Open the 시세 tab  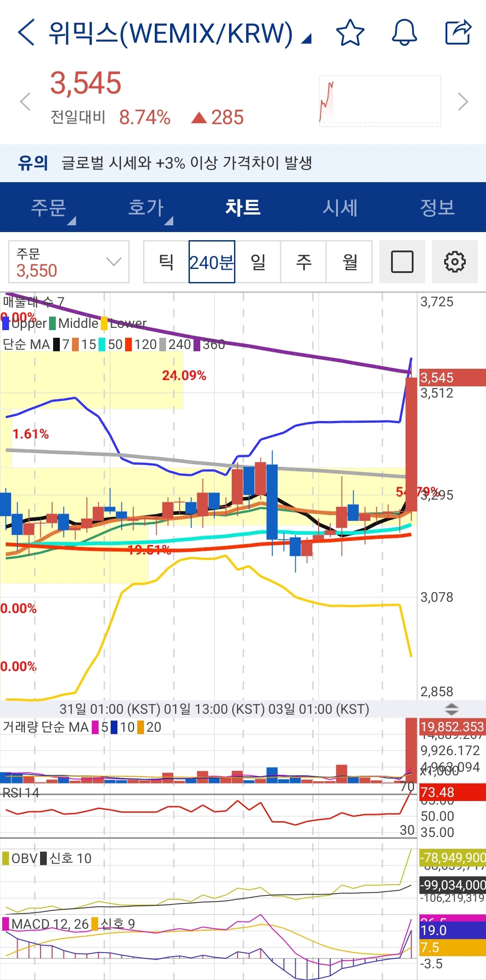coord(340,207)
